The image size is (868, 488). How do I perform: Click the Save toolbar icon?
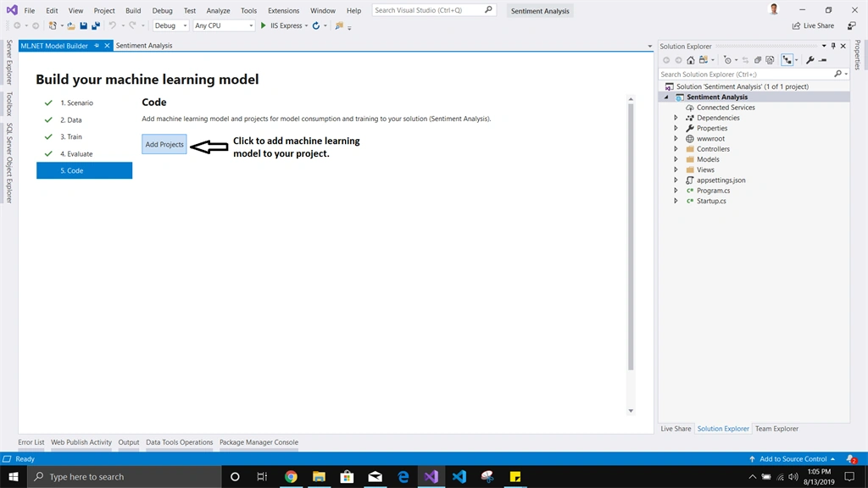(x=84, y=25)
